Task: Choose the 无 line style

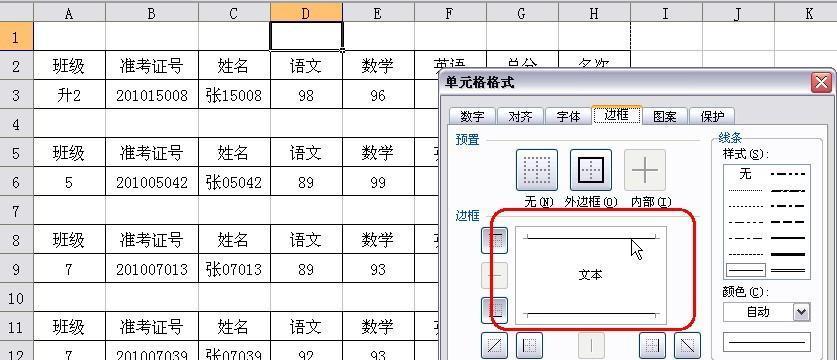Action: (x=746, y=174)
